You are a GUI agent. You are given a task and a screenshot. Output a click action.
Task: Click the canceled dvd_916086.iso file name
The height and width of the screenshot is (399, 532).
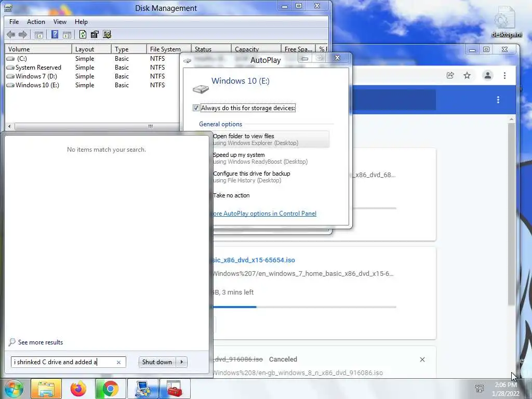click(238, 360)
